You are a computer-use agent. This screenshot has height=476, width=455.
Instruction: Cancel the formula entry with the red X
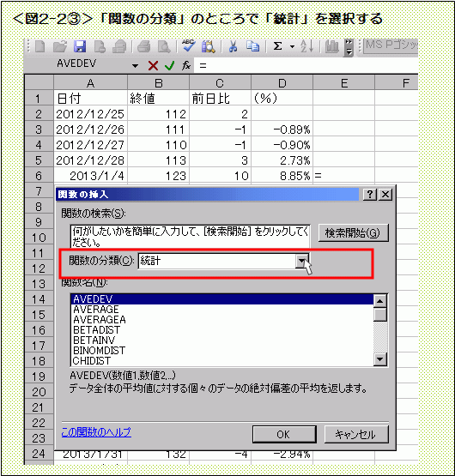153,65
